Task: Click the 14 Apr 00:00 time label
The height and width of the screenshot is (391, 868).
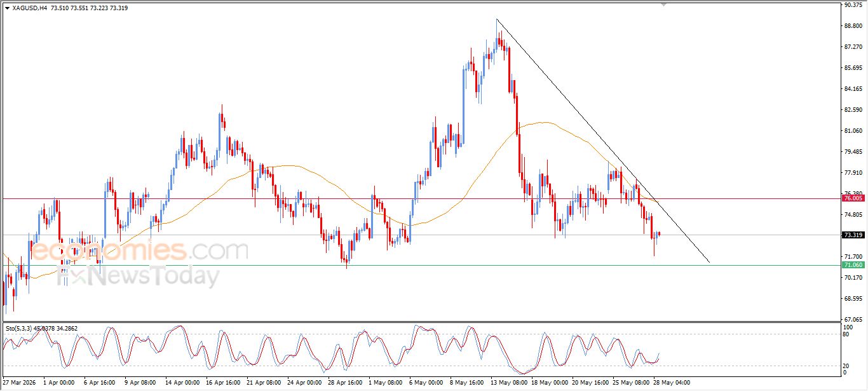Action: point(182,383)
